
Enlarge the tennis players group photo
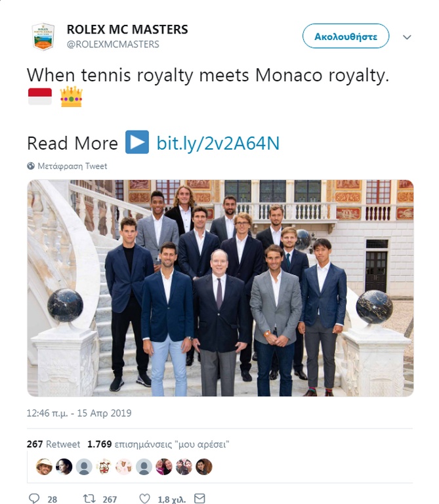220,287
